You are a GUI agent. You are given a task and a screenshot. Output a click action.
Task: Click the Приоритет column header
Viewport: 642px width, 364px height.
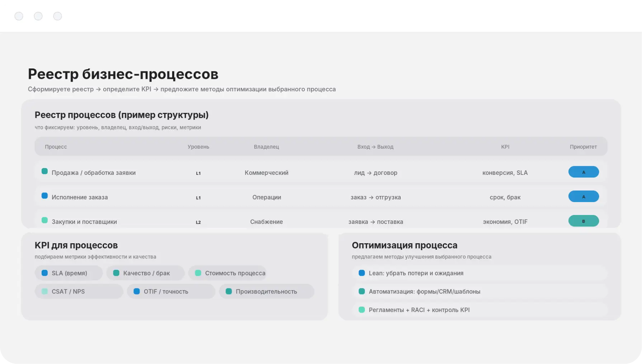click(583, 147)
